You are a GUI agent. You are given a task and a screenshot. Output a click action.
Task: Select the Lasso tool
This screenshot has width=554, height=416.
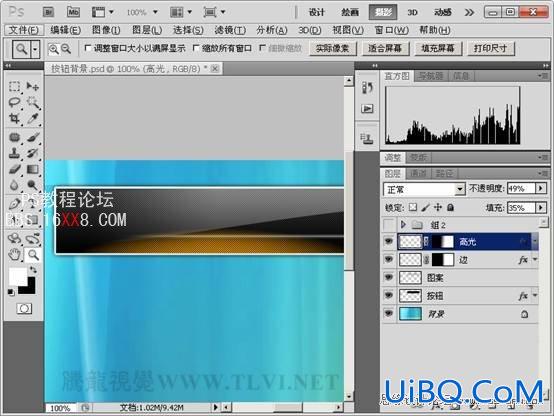14,102
